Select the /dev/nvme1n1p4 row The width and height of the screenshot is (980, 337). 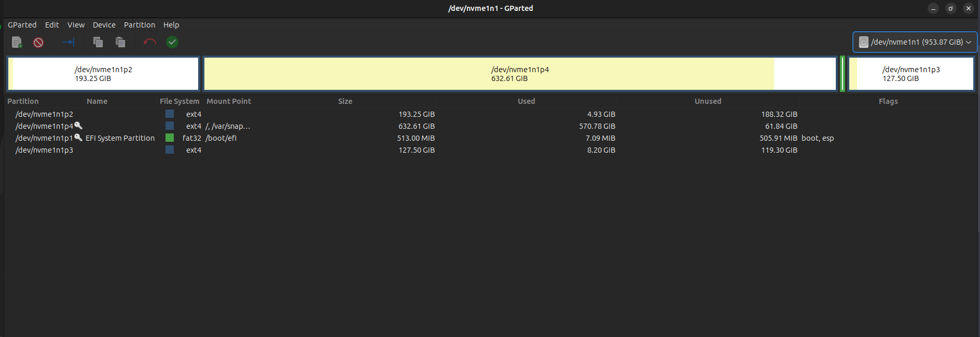click(x=491, y=126)
